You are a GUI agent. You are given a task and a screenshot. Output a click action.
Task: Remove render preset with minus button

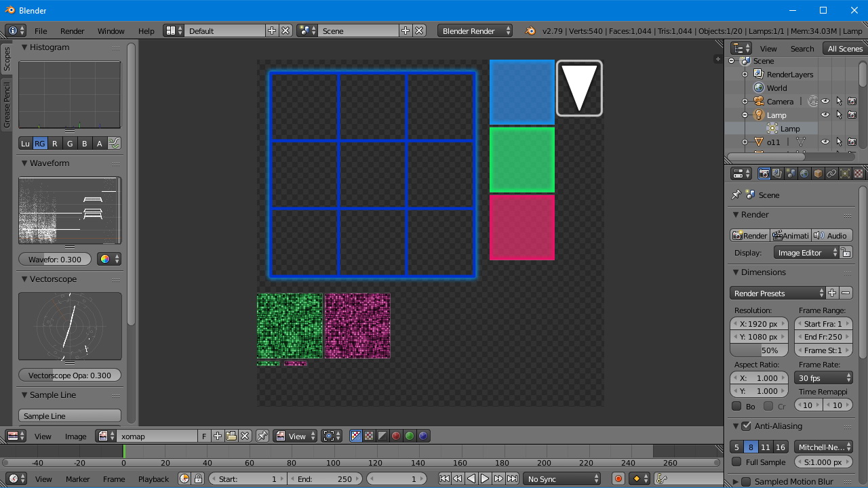[x=846, y=293]
